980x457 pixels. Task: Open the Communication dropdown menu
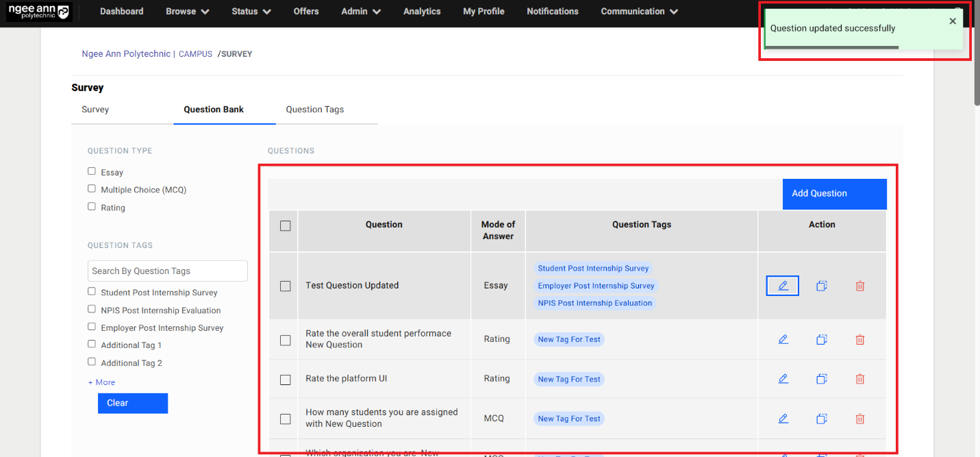click(x=639, y=12)
